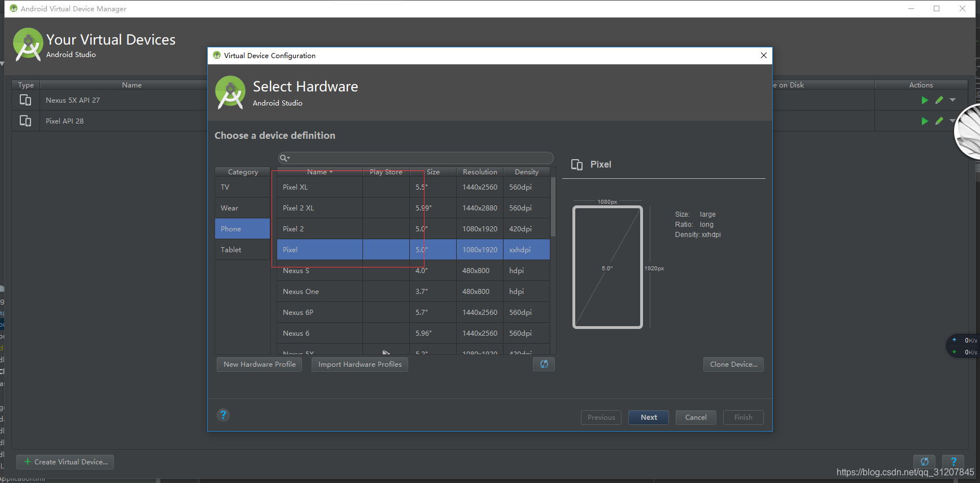Click the Cancel button
The image size is (980, 483).
[695, 417]
